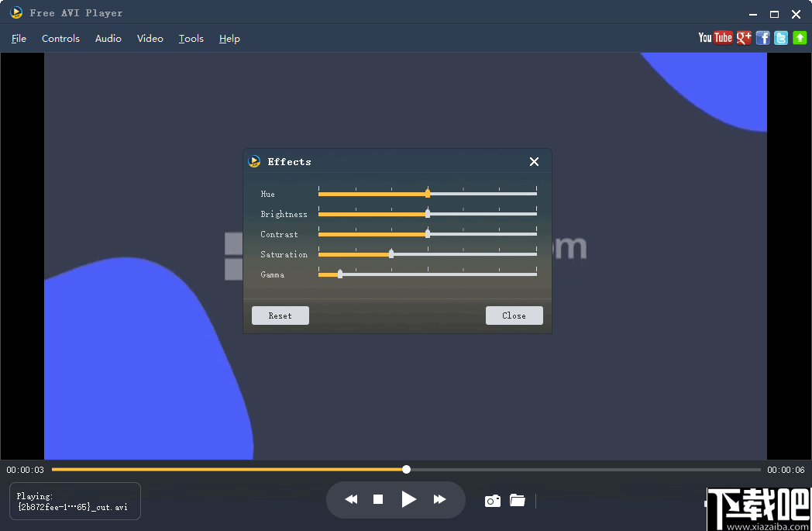
Task: Fast forward the video
Action: [x=439, y=500]
